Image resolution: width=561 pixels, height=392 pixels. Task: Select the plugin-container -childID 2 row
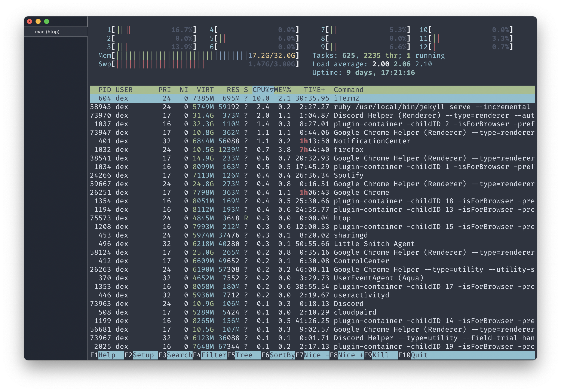click(x=312, y=124)
